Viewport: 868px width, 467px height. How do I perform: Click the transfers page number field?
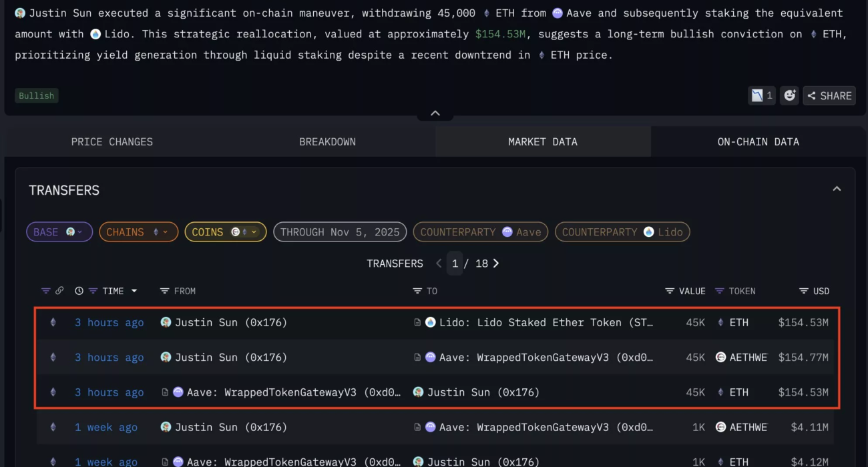coord(455,264)
